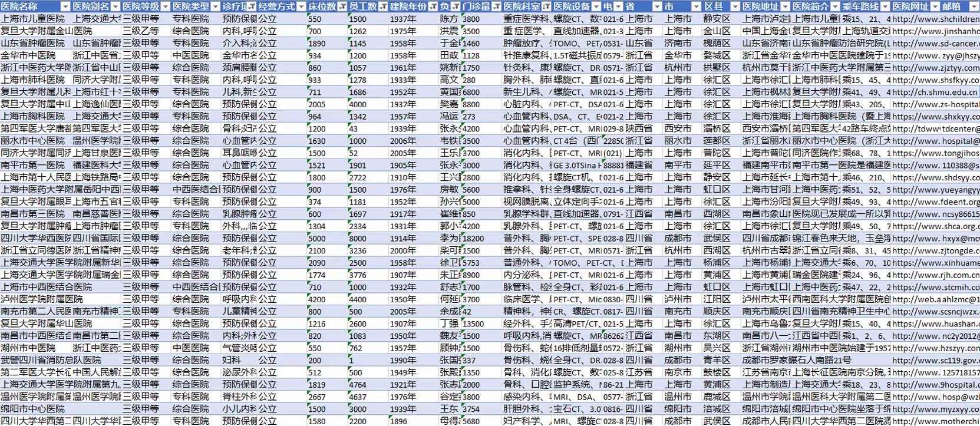Open the active filter button on 医院科室 column
The image size is (980, 426).
click(x=546, y=6)
